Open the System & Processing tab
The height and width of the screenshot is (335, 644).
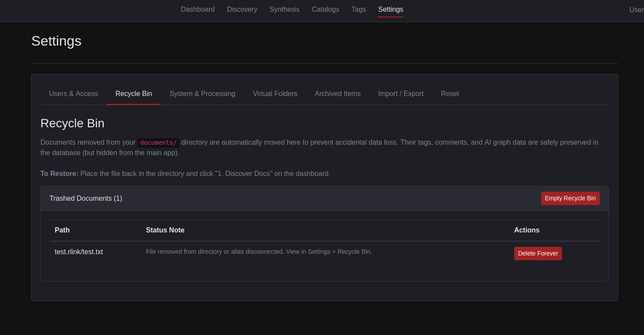coord(202,94)
